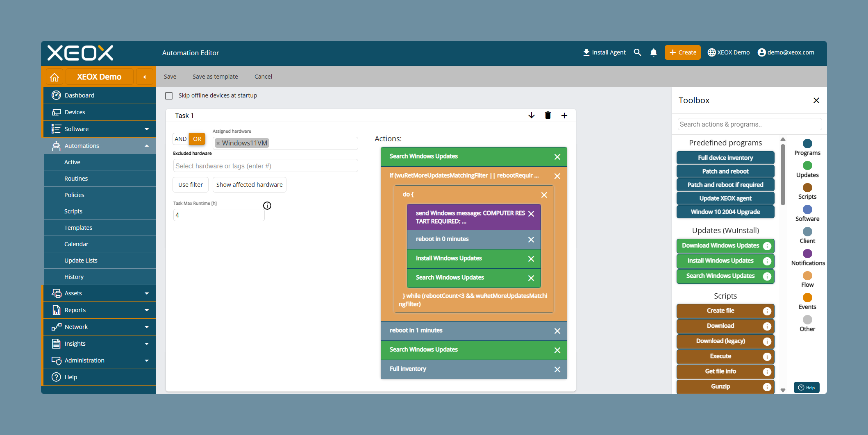Expand the Administration menu
The width and height of the screenshot is (868, 435).
(147, 360)
